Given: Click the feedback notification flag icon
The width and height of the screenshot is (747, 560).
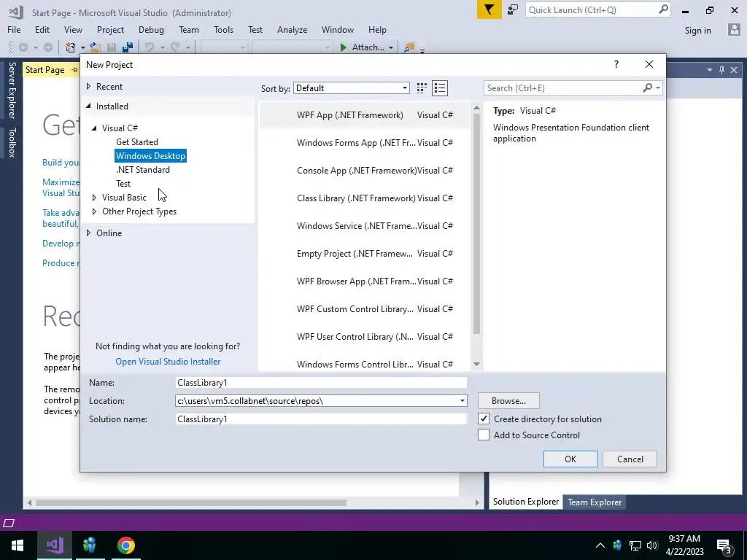Looking at the screenshot, I should 489,9.
